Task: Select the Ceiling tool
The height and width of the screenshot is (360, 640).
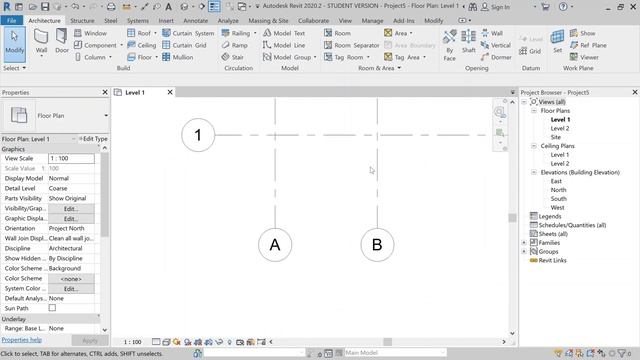Action: [x=141, y=45]
